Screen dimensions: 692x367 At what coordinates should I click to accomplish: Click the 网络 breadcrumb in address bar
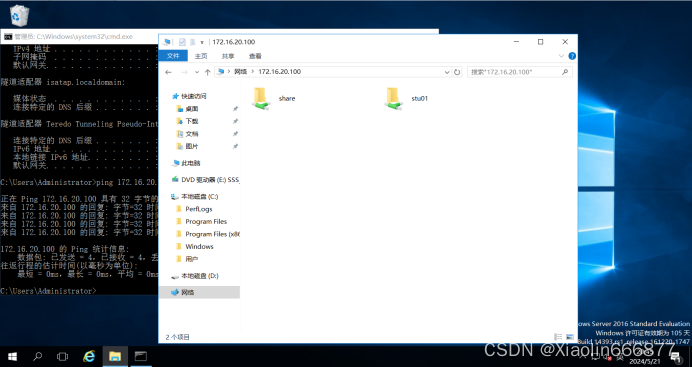click(x=241, y=72)
